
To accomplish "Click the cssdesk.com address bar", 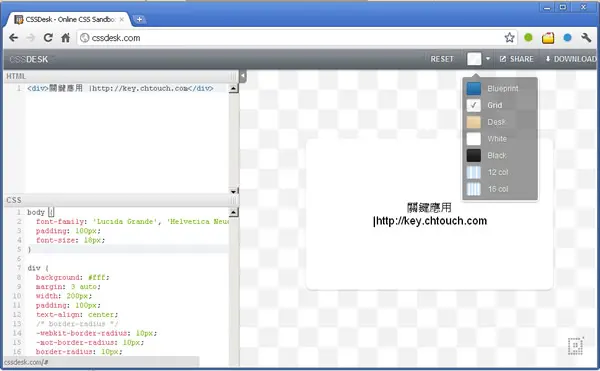I will click(x=291, y=37).
